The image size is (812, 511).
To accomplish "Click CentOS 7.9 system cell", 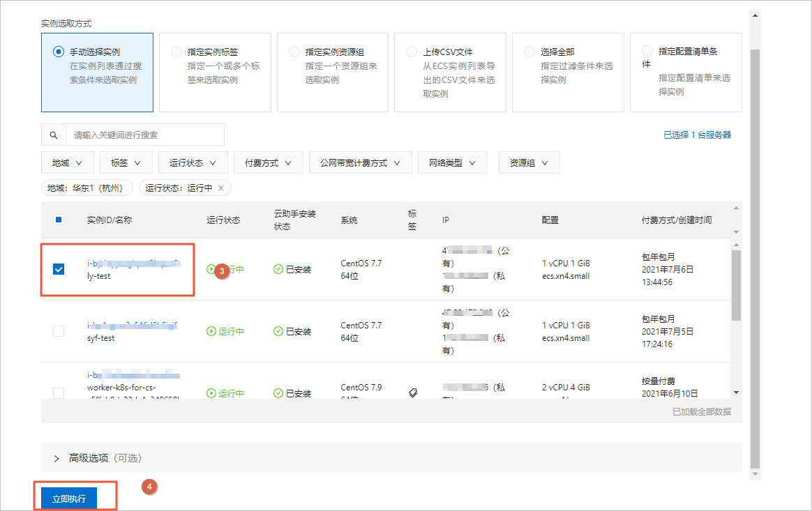I will 361,388.
